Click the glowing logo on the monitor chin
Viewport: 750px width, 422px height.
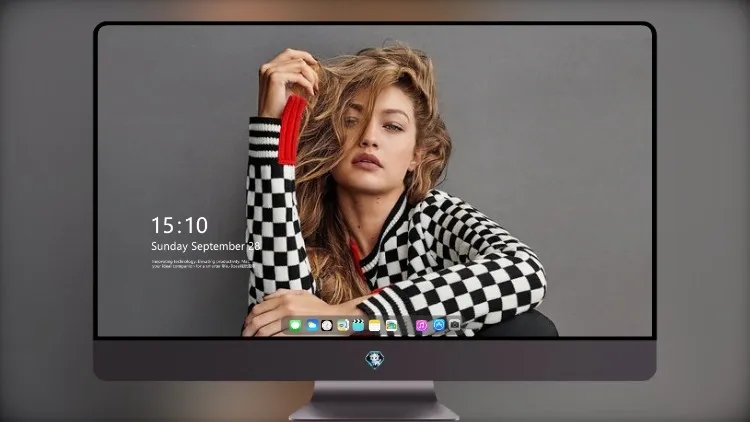pos(375,360)
